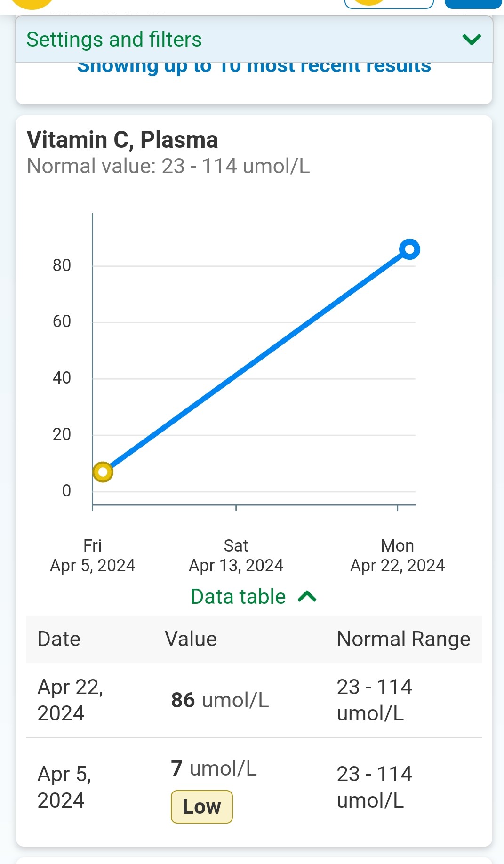Click the Normal Range column header
Screen dimensions: 504x864
tap(403, 639)
